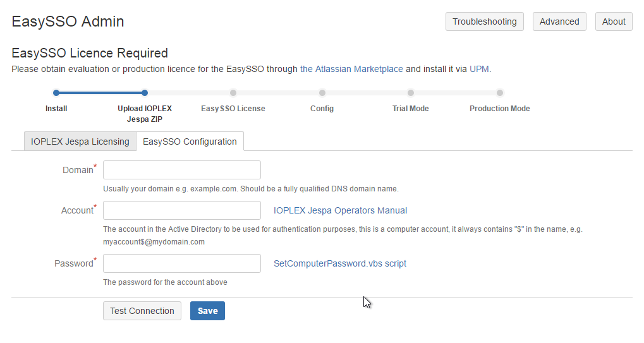644x343 pixels.
Task: Focus the Password input field
Action: point(182,263)
